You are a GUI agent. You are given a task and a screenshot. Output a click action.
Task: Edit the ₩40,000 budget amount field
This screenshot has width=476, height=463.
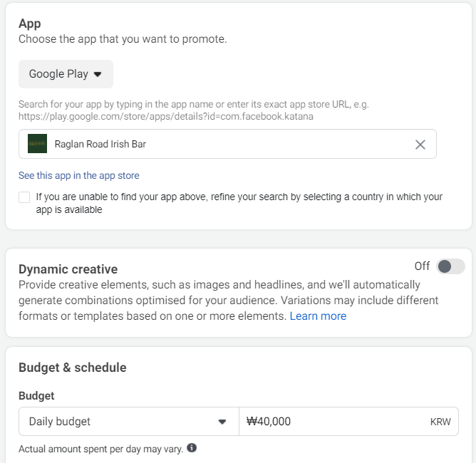point(348,422)
